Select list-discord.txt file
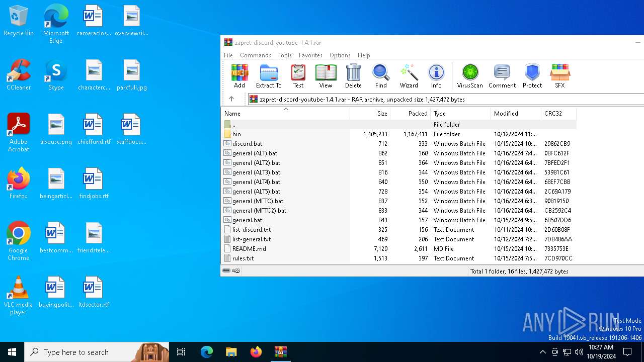The width and height of the screenshot is (644, 362). (398, 230)
